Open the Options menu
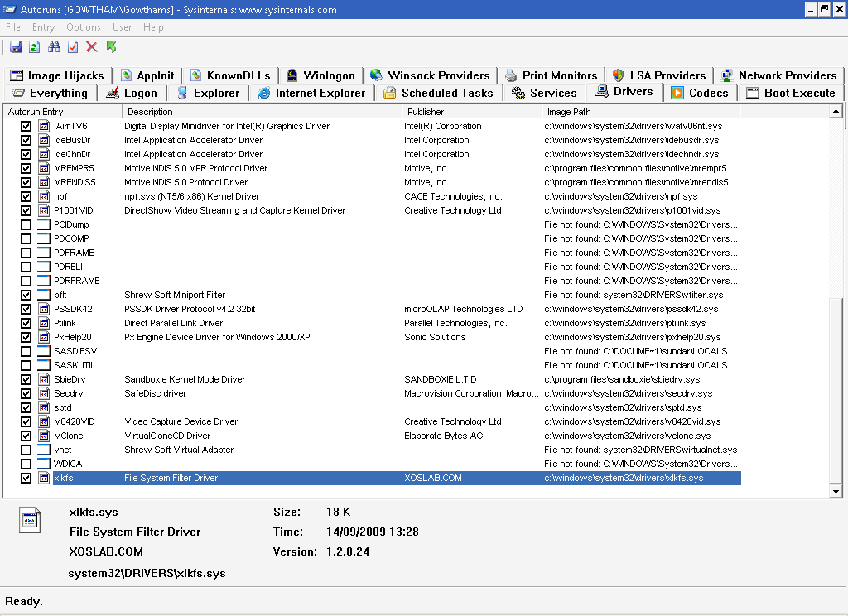This screenshot has height=616, width=848. 84,27
